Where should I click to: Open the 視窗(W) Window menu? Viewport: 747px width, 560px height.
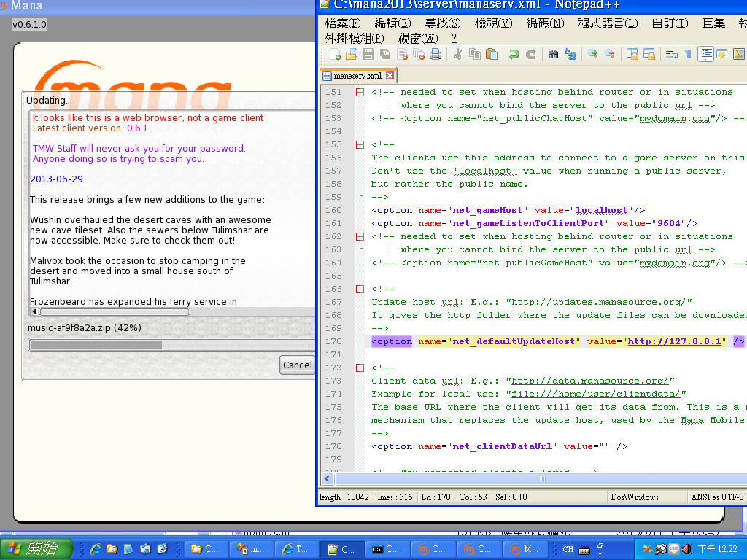click(x=418, y=38)
